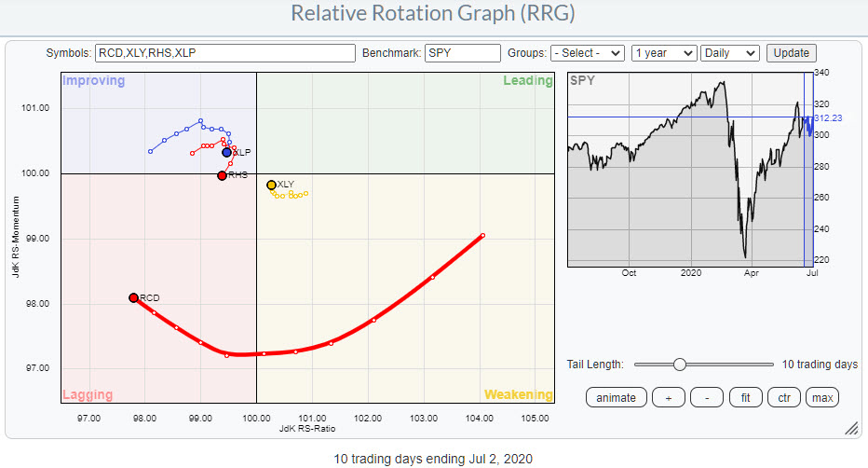Click the RHS red data point

pos(222,175)
